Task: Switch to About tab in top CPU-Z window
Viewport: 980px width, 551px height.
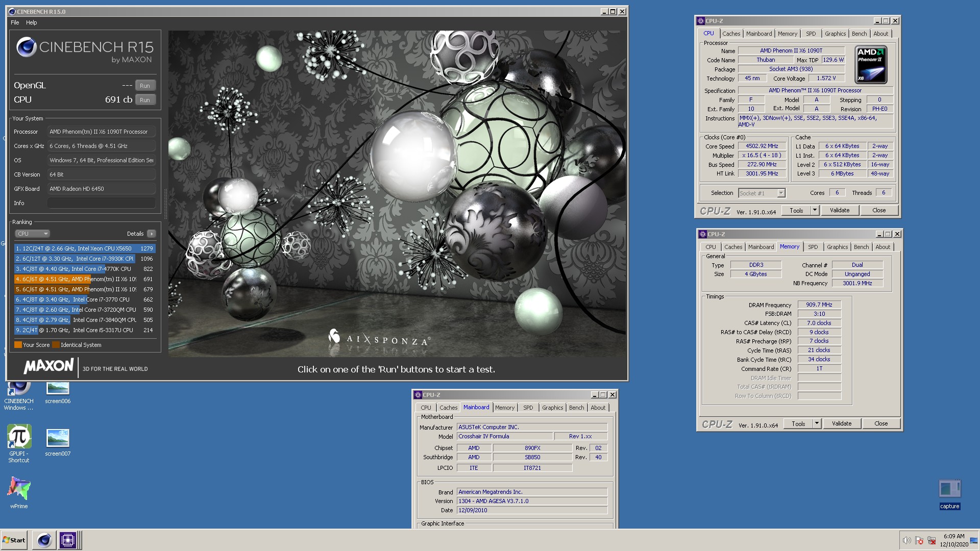Action: (881, 34)
